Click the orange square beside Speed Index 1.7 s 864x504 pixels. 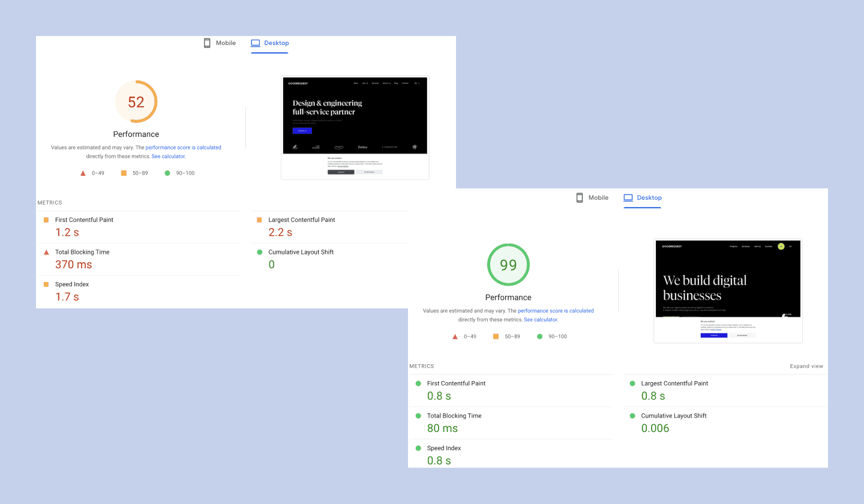point(46,284)
